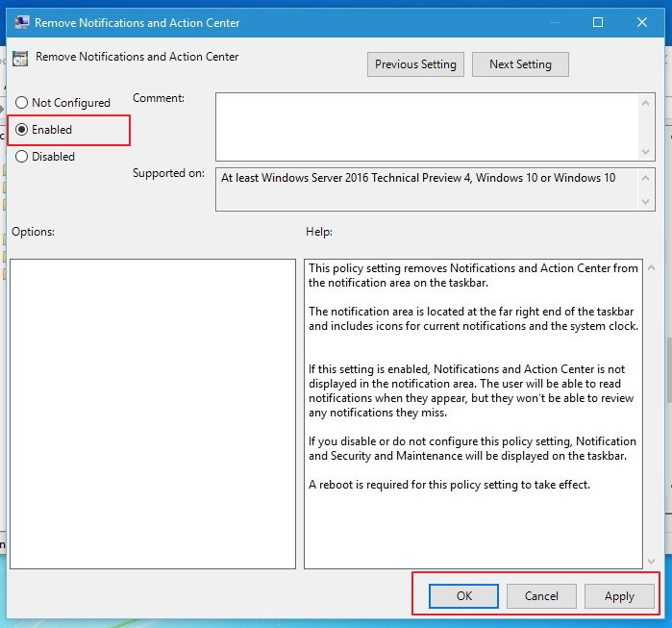Maximize the policy dialog window
672x628 pixels.
tap(598, 22)
